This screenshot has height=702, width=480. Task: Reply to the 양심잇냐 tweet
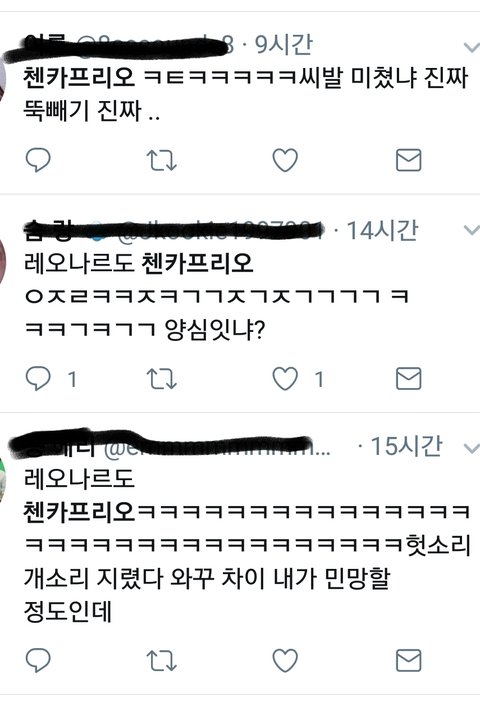click(x=38, y=379)
